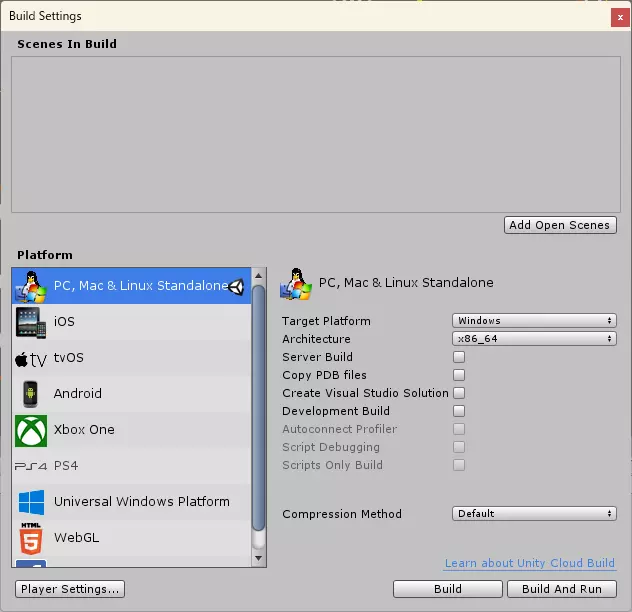Select WebGL platform label
This screenshot has height=612, width=632.
77,537
